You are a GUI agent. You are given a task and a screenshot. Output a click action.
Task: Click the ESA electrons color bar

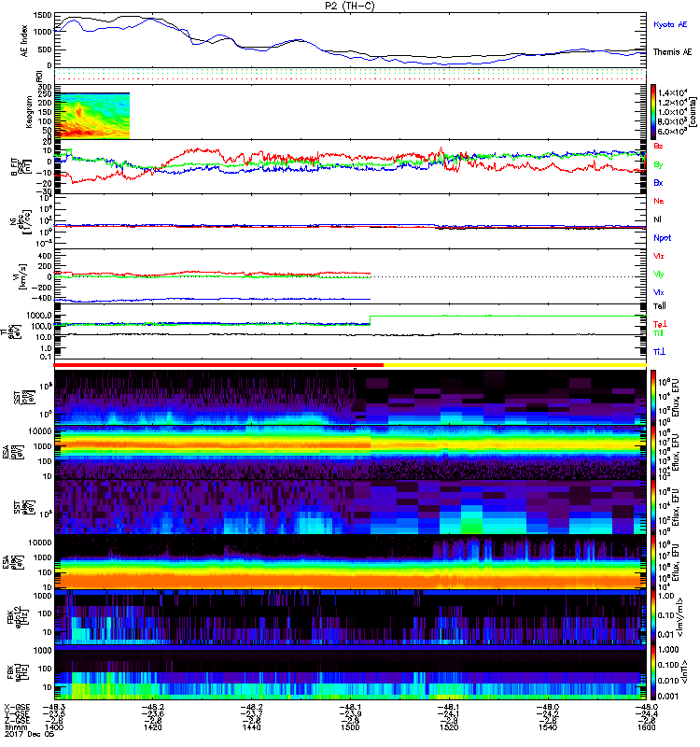pyautogui.click(x=653, y=562)
